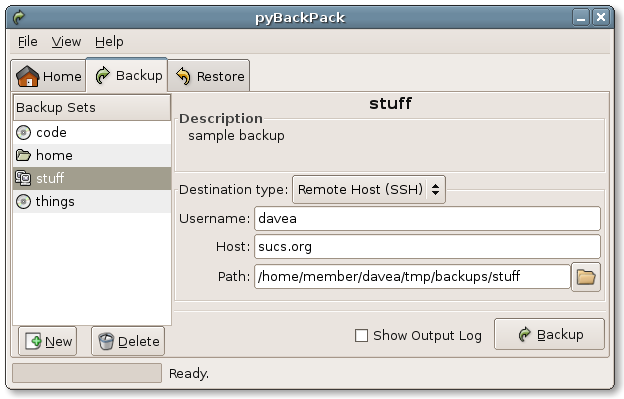The width and height of the screenshot is (624, 399).
Task: Select the 'home' backup set
Action: pos(92,155)
